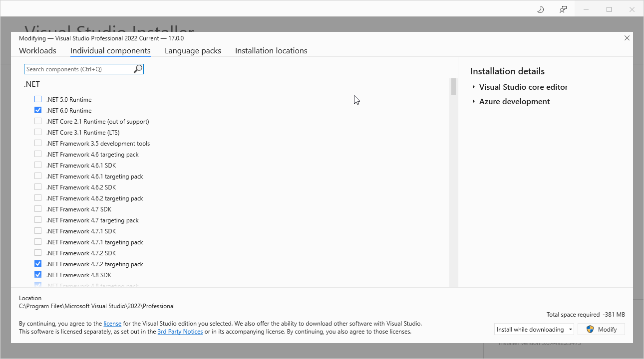Open the feedback icon in title bar
This screenshot has width=644, height=359.
point(563,9)
